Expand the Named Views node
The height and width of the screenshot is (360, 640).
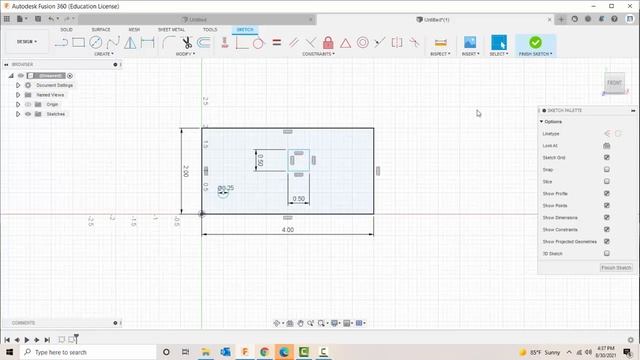coord(18,95)
